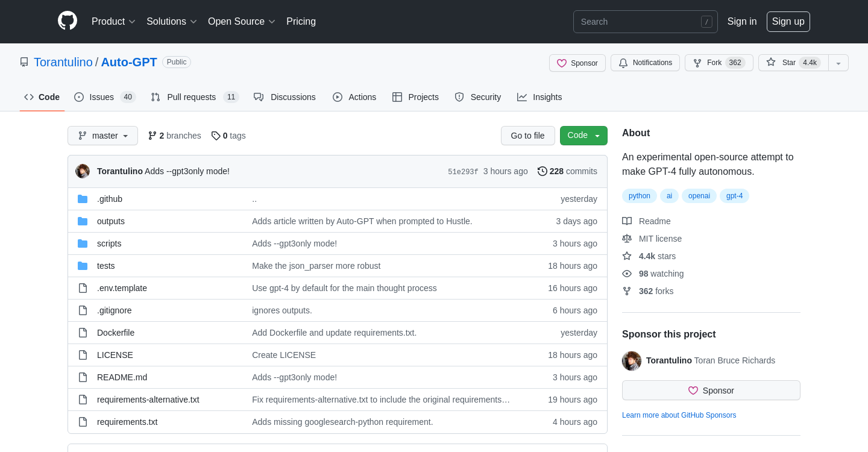The image size is (868, 452).
Task: Click the heart icon in the top Sponsor button
Action: pos(562,63)
